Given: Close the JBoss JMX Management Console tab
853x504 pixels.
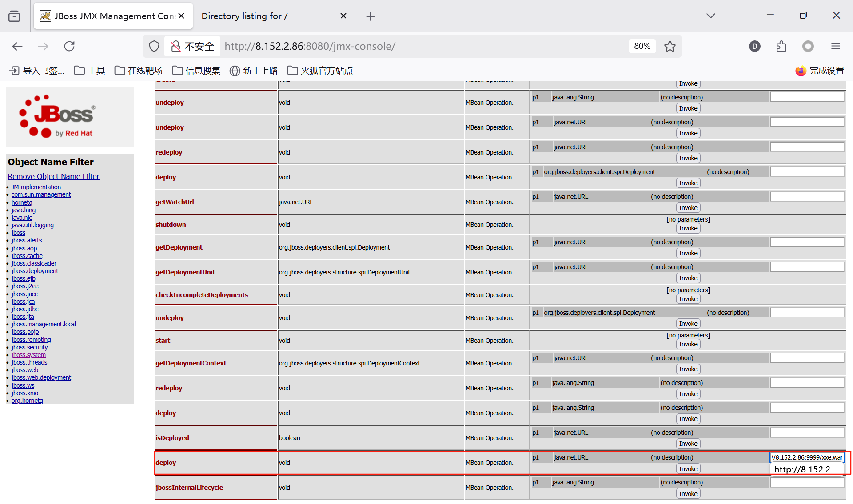Looking at the screenshot, I should click(x=181, y=16).
